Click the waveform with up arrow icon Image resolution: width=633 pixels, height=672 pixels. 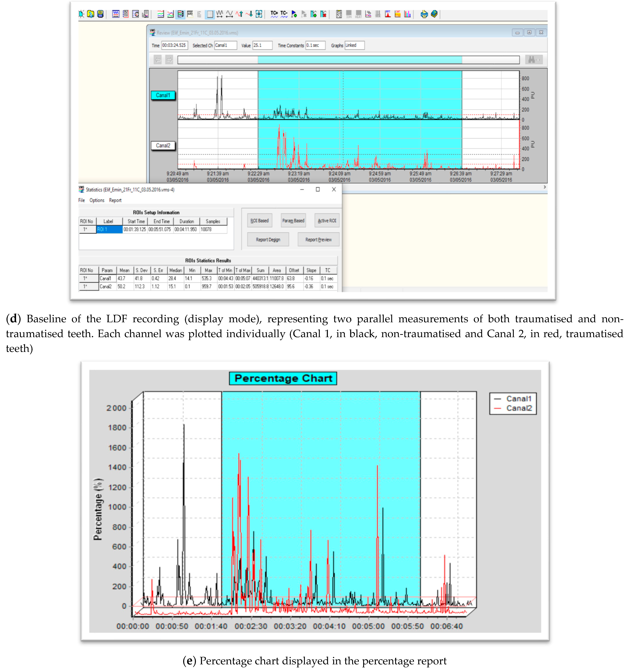tap(239, 14)
